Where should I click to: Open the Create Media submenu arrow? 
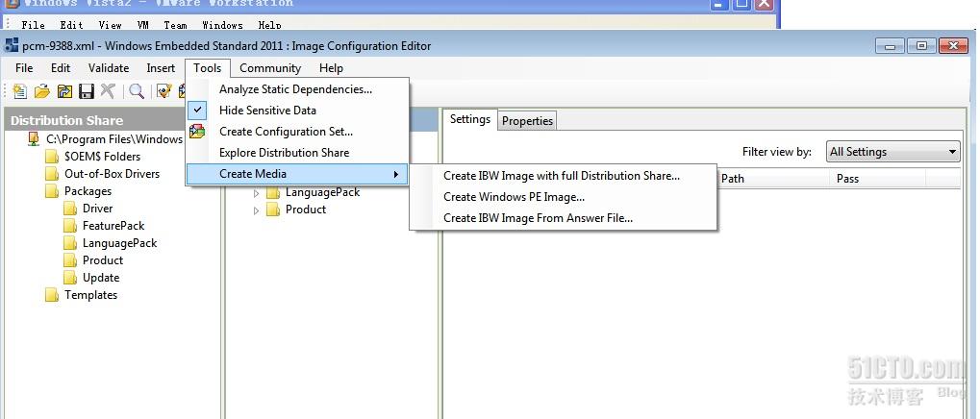(x=395, y=174)
